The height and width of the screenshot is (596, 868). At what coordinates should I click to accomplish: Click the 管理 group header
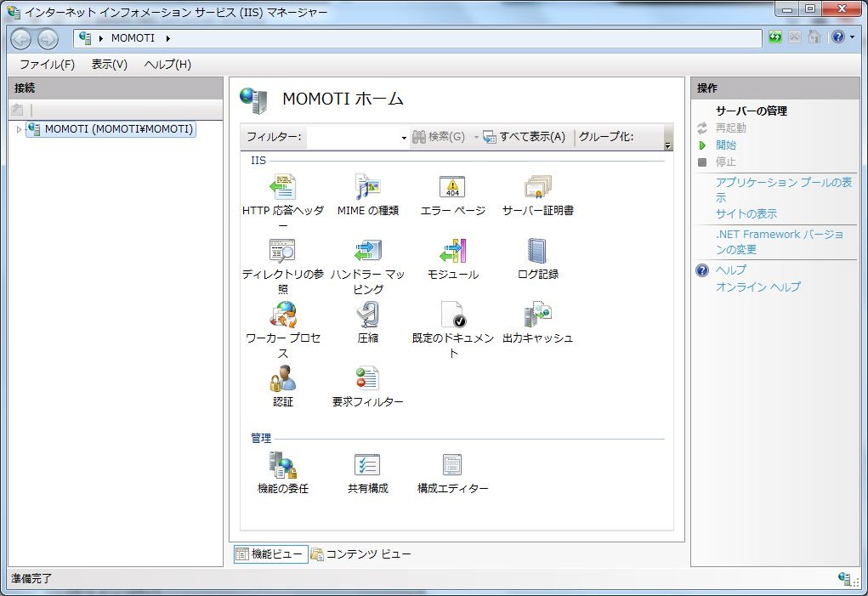coord(261,438)
